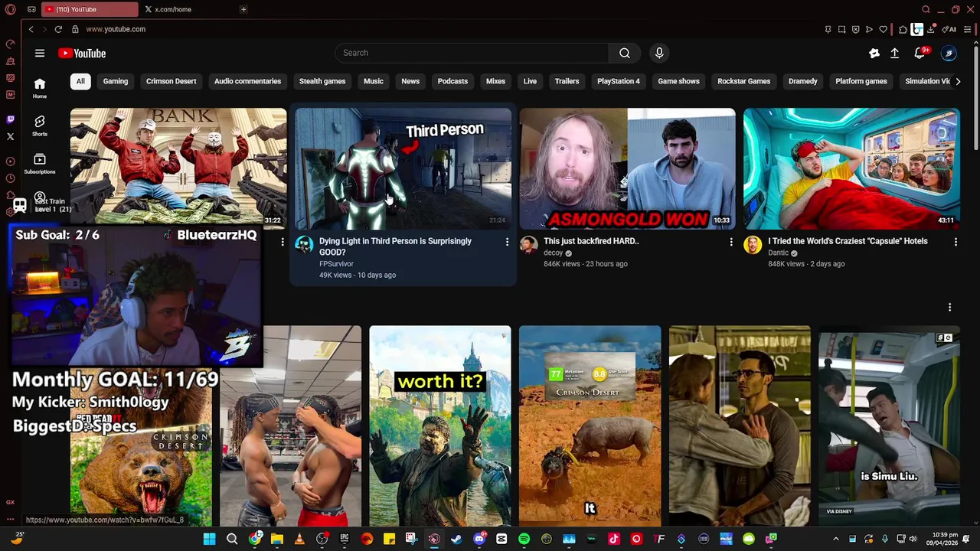980x551 pixels.
Task: Open the FPSurvivor channel link
Action: click(x=336, y=264)
